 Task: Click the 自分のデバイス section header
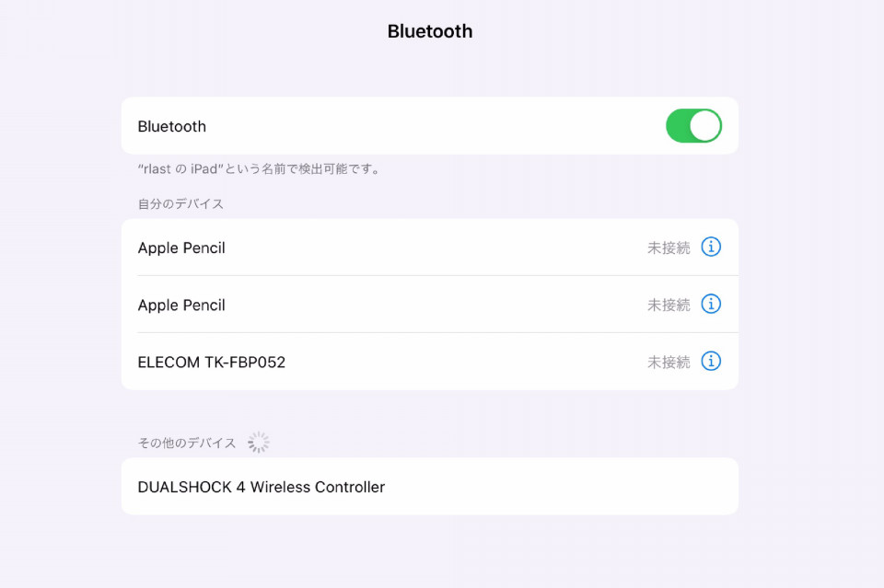pos(180,203)
